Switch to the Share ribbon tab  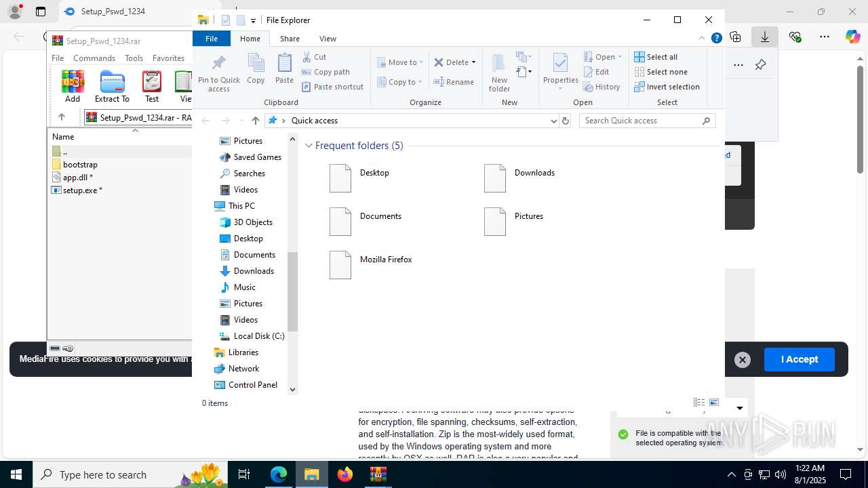tap(290, 39)
